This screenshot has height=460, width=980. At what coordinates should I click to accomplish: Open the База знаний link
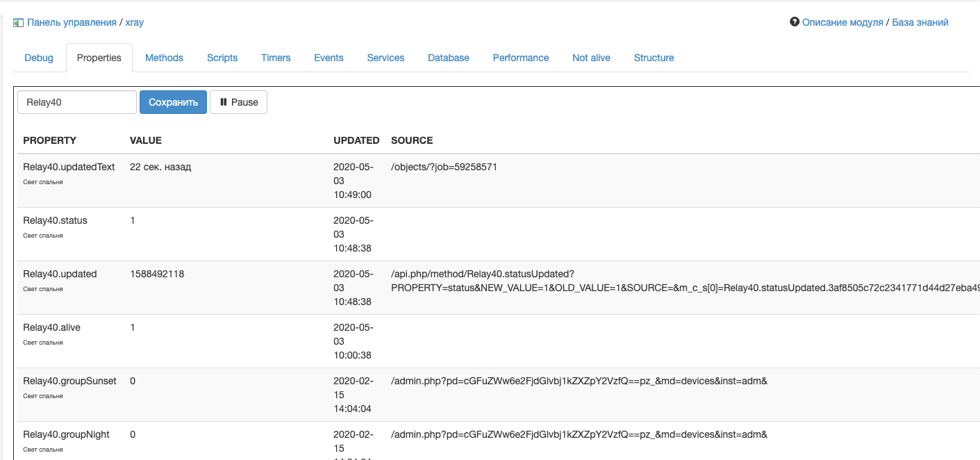pyautogui.click(x=920, y=22)
